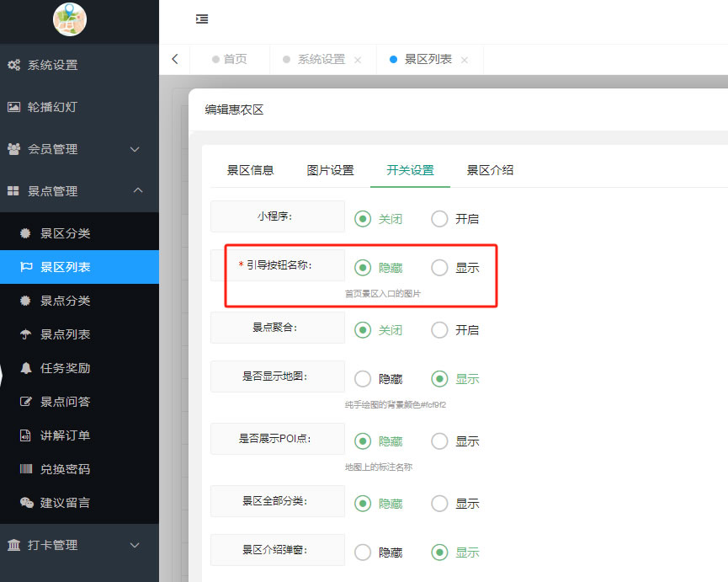Click the 景点问答 edit icon

[x=26, y=402]
